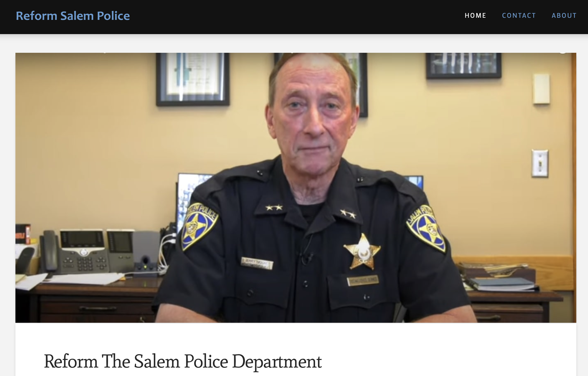Click the desk phone in the photo
Image resolution: width=588 pixels, height=376 pixels.
click(75, 252)
